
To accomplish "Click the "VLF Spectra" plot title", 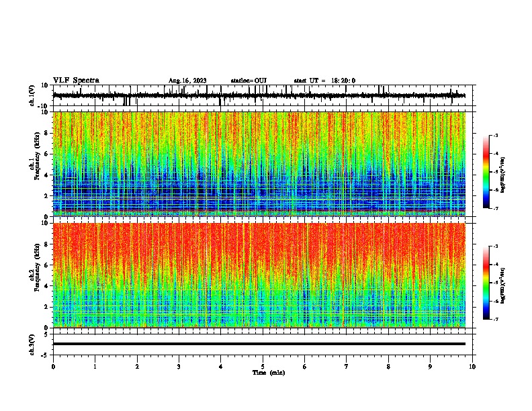I will [76, 81].
